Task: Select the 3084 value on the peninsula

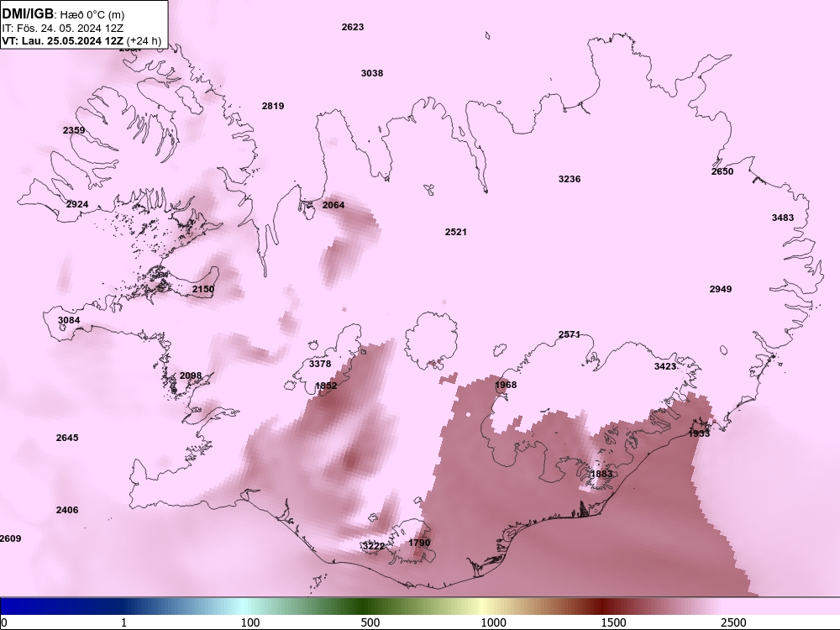Action: click(69, 320)
